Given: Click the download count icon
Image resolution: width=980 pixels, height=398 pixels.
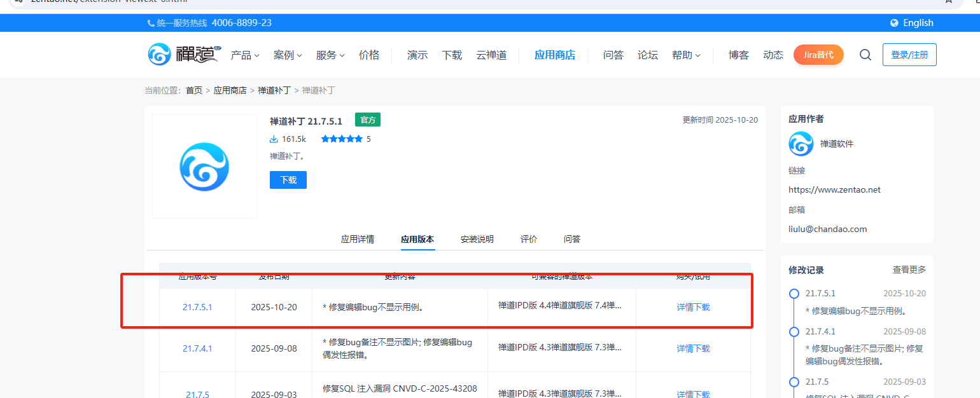Looking at the screenshot, I should click(274, 139).
